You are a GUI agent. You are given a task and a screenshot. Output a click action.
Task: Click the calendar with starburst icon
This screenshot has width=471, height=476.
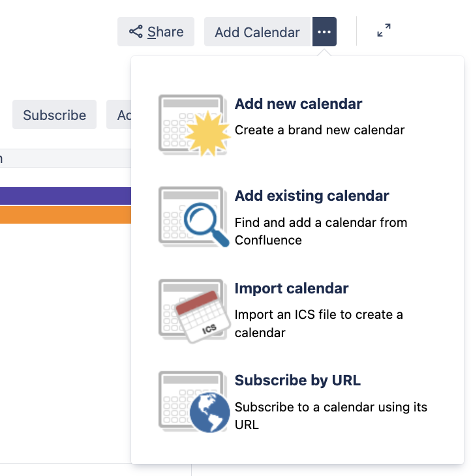tap(194, 125)
